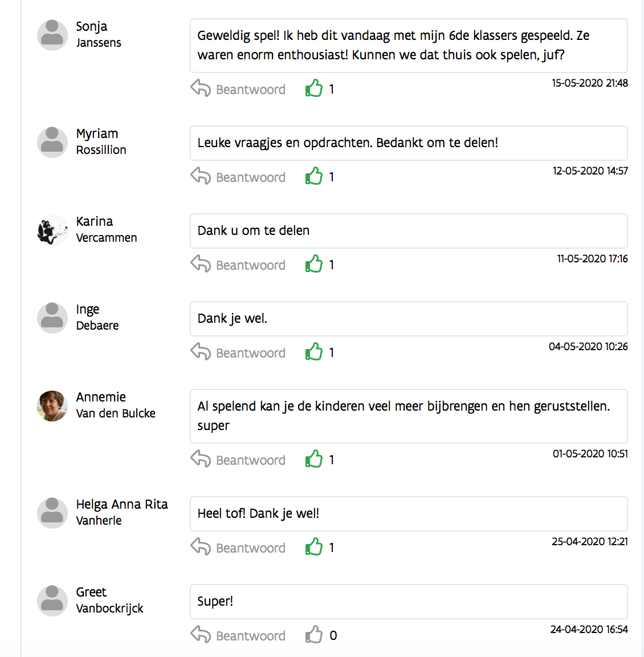Click Helga Anna Rita Vanherle's name
Image resolution: width=644 pixels, height=657 pixels.
pyautogui.click(x=122, y=512)
